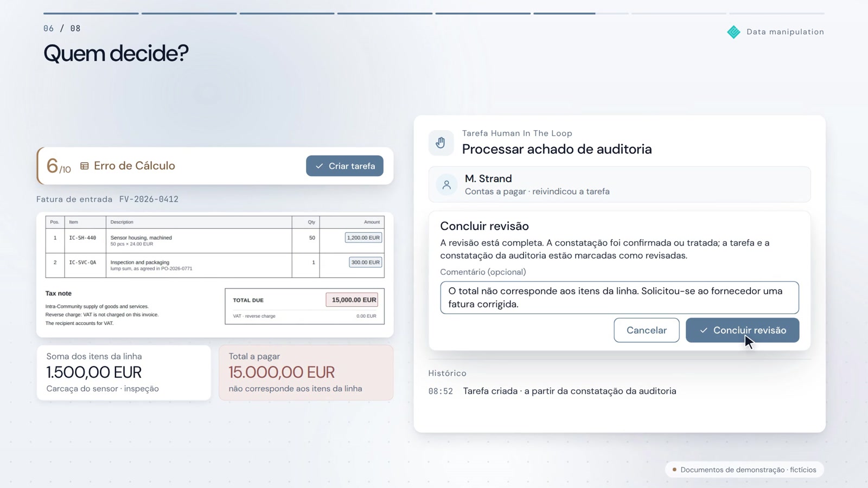Open the Soma dos itens da linha card

pyautogui.click(x=124, y=373)
